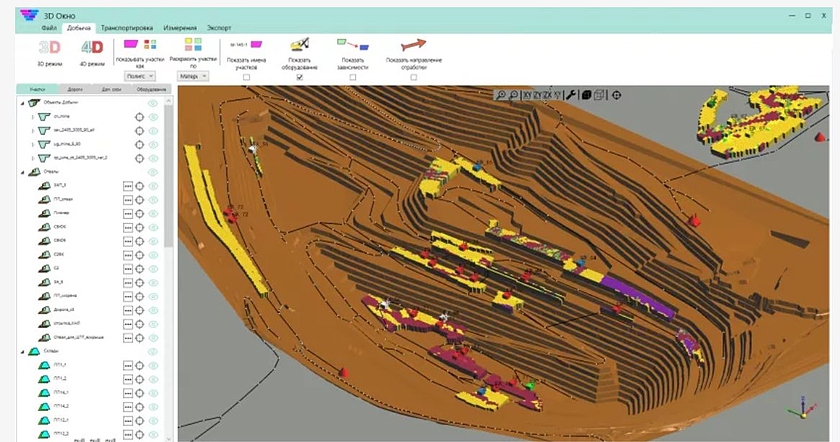Image resolution: width=840 pixels, height=442 pixels.
Task: Open viewport settings wrench icon
Action: point(571,95)
